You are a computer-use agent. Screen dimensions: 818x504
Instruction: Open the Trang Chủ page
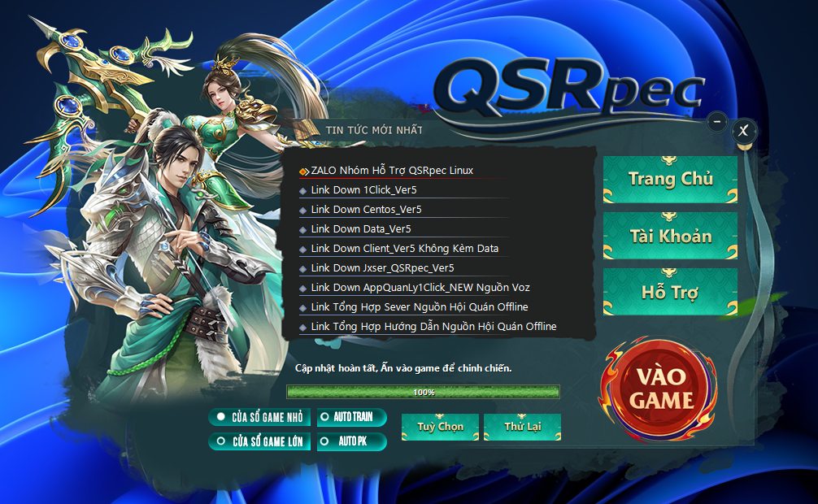click(670, 179)
